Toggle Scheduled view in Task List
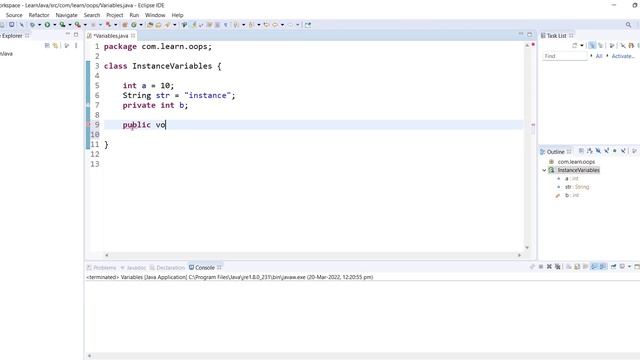 coord(600,45)
